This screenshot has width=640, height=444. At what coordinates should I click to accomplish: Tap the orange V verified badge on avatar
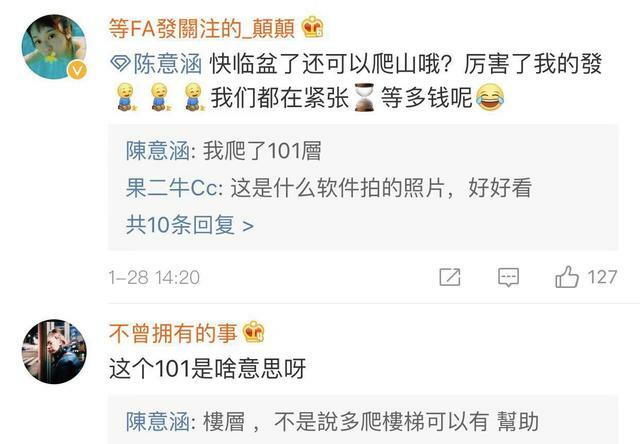click(x=77, y=70)
